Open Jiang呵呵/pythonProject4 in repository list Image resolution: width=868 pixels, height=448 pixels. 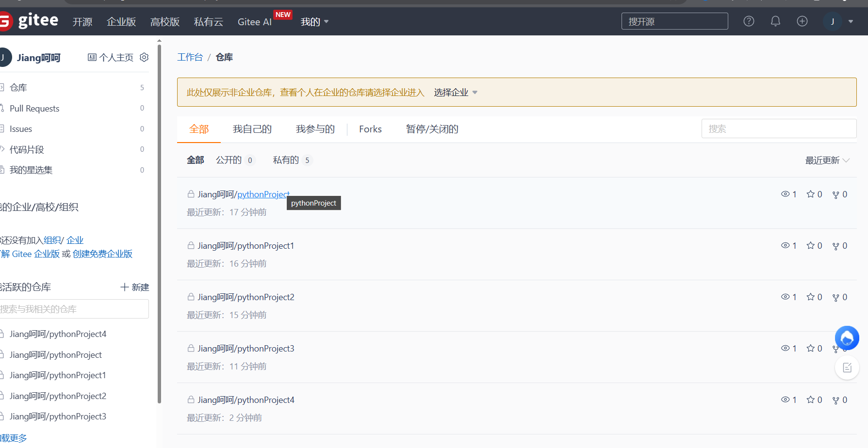[246, 400]
